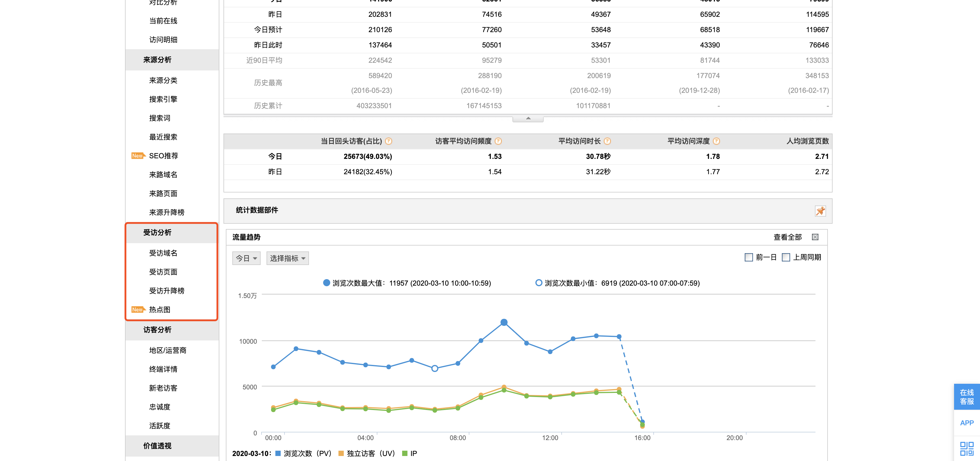The height and width of the screenshot is (461, 980).
Task: Open 受访页面 in the sidebar
Action: coord(163,271)
